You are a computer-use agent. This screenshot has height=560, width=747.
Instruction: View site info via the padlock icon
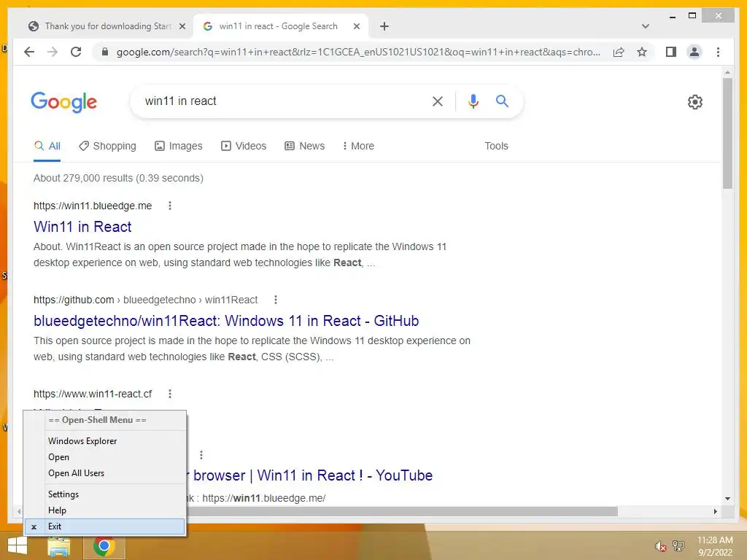[105, 52]
